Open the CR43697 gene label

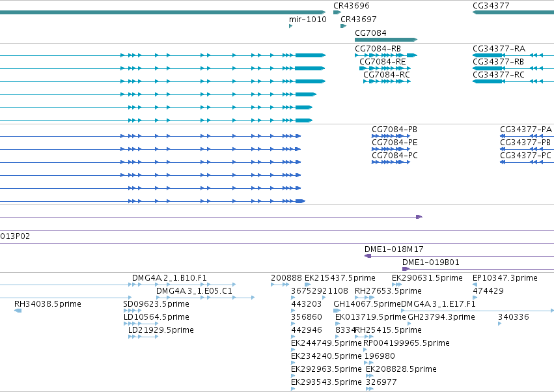click(x=358, y=20)
